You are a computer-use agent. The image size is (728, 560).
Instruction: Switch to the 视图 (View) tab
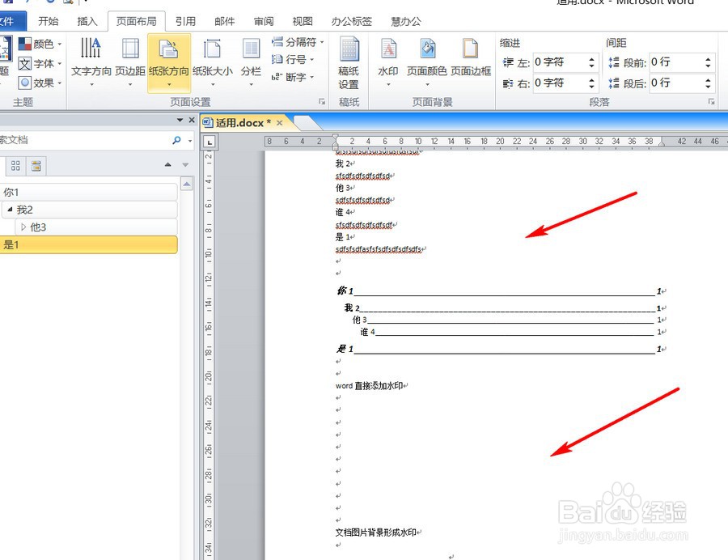tap(303, 21)
